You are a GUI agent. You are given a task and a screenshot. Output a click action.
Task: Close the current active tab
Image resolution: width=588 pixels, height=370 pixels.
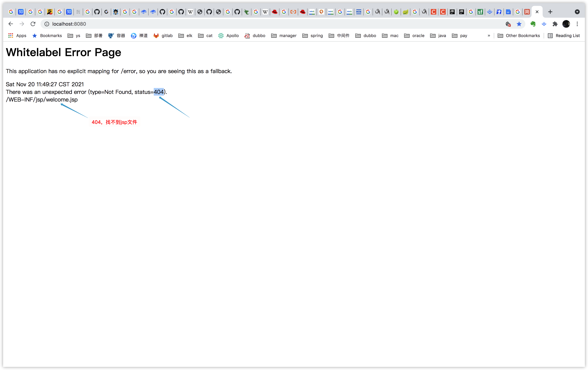coord(537,12)
